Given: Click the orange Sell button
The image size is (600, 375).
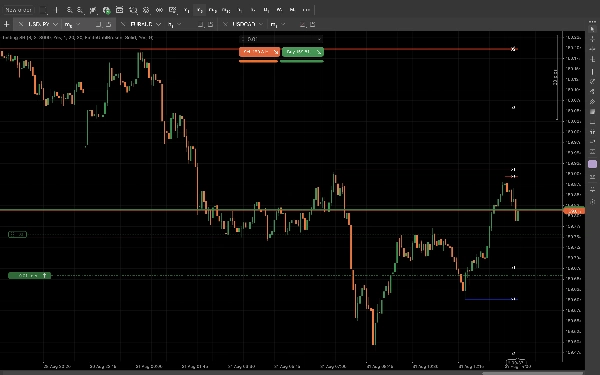Looking at the screenshot, I should tap(259, 52).
